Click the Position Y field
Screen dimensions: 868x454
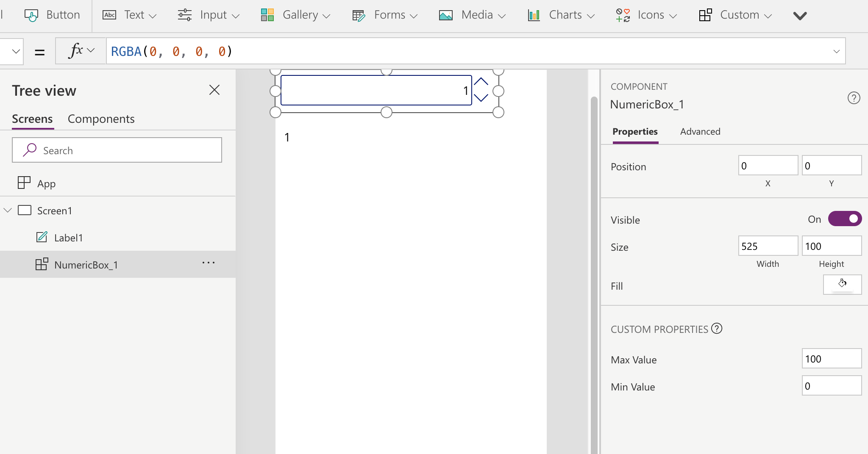click(x=832, y=165)
